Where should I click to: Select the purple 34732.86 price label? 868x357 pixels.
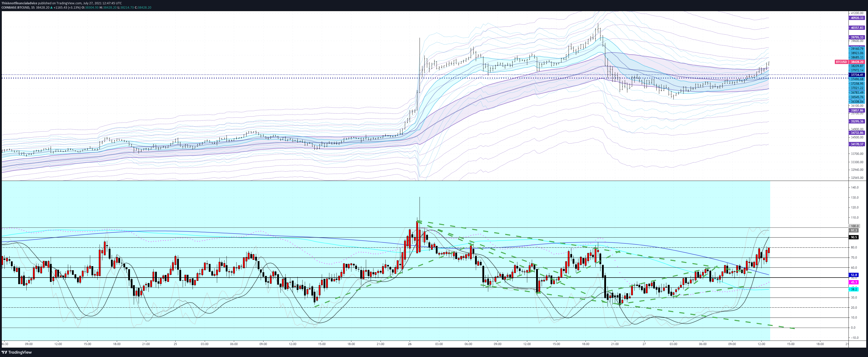pos(857,133)
